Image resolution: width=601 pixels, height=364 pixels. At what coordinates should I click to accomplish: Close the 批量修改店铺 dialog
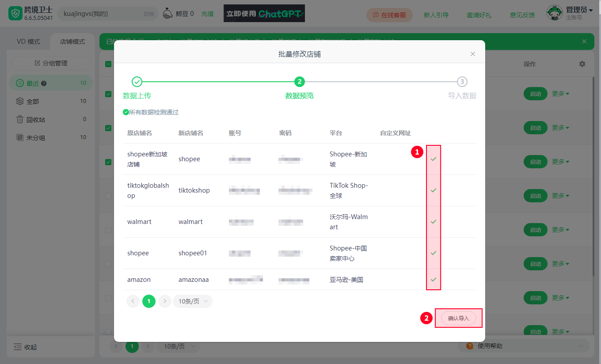473,54
